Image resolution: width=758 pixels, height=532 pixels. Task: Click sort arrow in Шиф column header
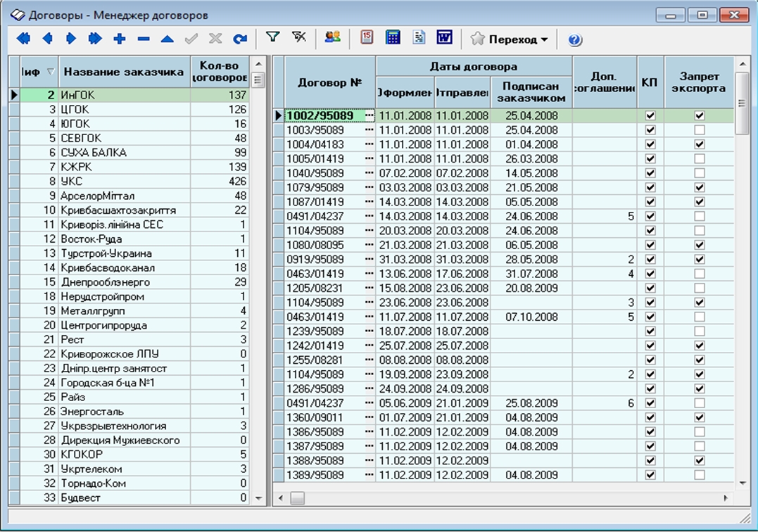pyautogui.click(x=51, y=72)
